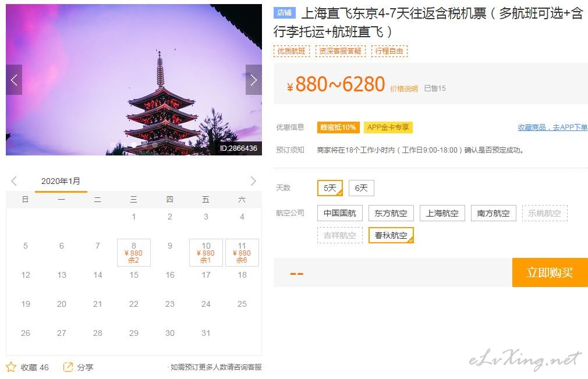Click the ID:2866436 label on the photo
588x379 pixels.
[x=239, y=148]
